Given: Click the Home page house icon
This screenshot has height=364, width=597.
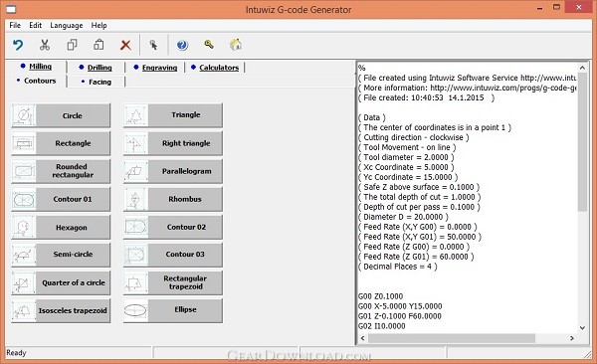Looking at the screenshot, I should 236,45.
